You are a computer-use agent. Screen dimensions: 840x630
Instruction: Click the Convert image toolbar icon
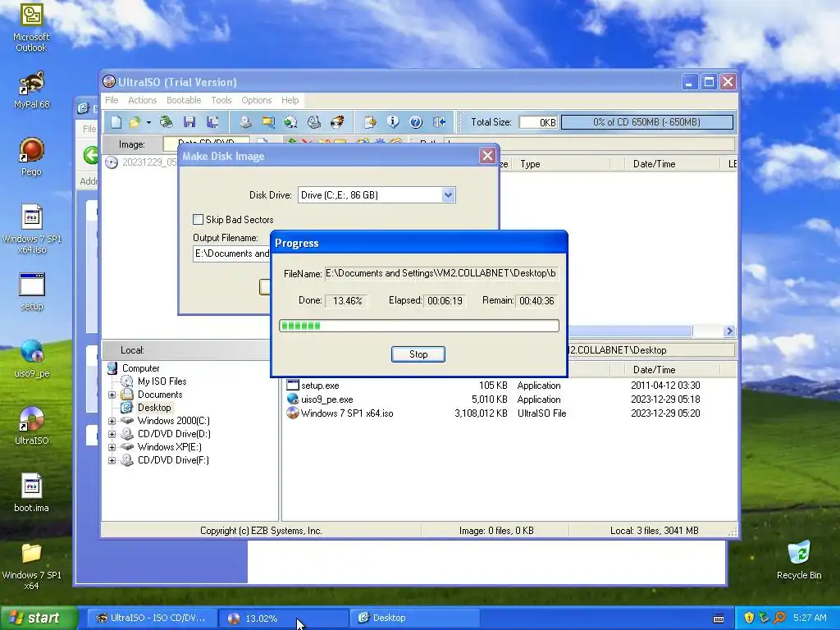(291, 122)
